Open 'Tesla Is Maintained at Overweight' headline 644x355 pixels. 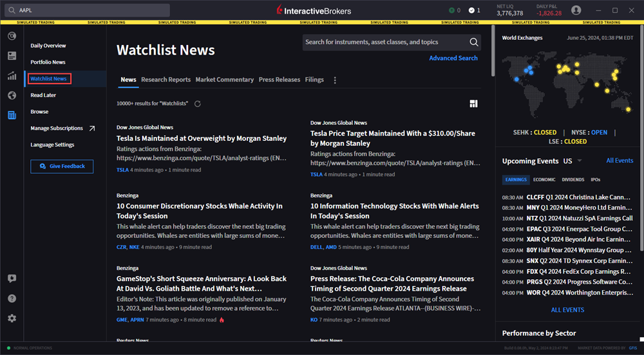point(202,138)
